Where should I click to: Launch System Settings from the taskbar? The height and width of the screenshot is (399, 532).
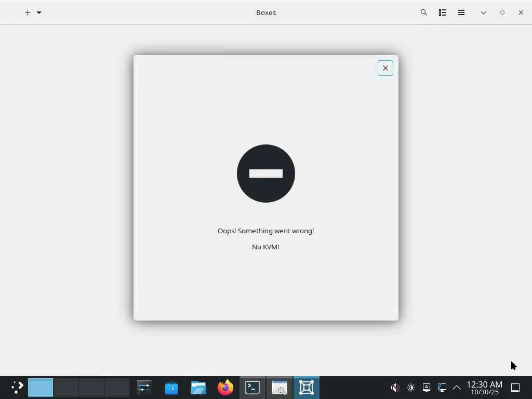[x=144, y=388]
